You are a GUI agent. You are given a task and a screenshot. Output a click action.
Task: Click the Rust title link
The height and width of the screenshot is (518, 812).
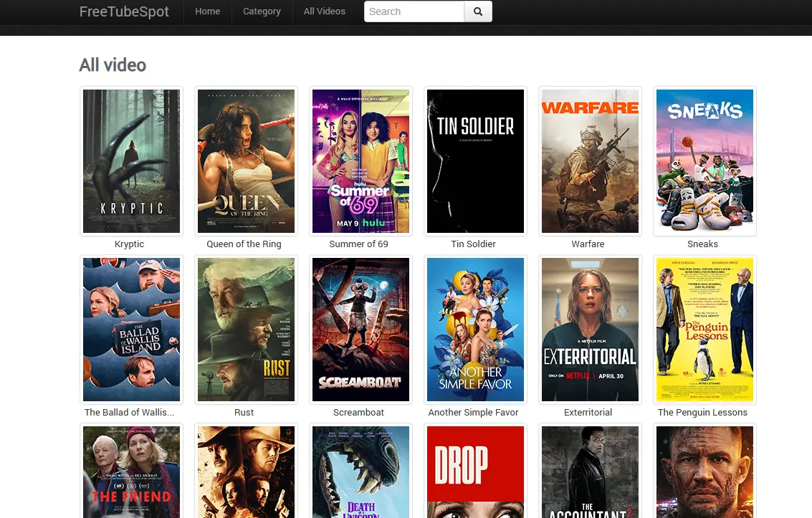coord(244,413)
